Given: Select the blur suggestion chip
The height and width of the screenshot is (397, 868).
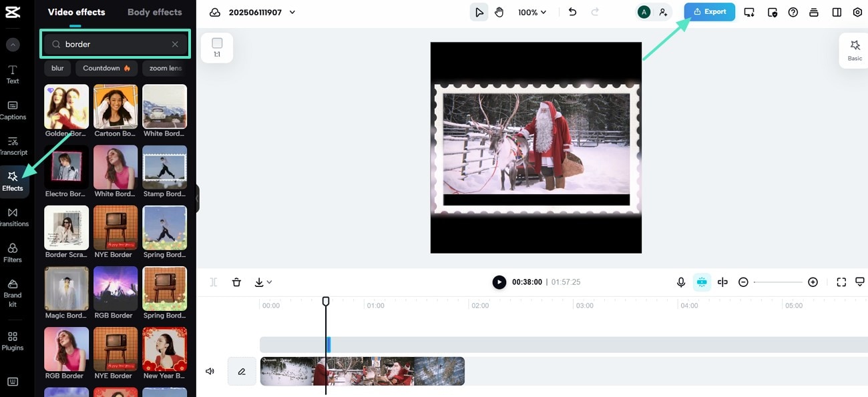Looking at the screenshot, I should pyautogui.click(x=58, y=68).
